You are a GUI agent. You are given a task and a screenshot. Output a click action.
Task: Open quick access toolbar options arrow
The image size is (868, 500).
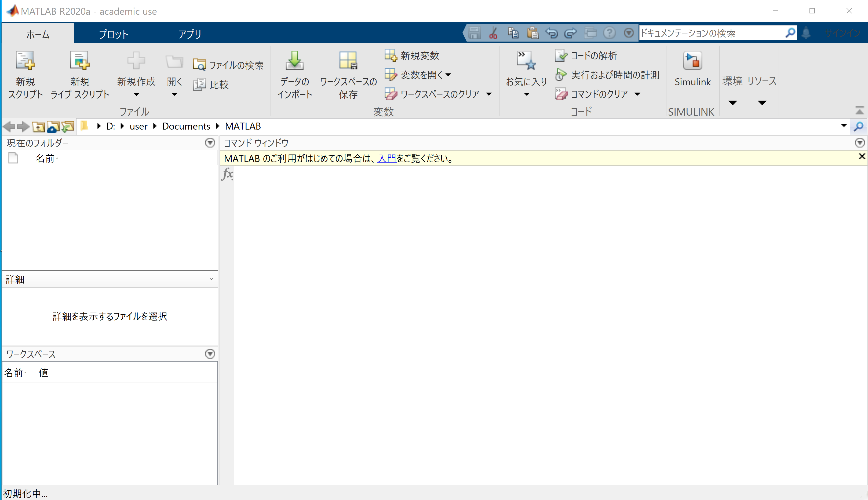[x=629, y=33]
